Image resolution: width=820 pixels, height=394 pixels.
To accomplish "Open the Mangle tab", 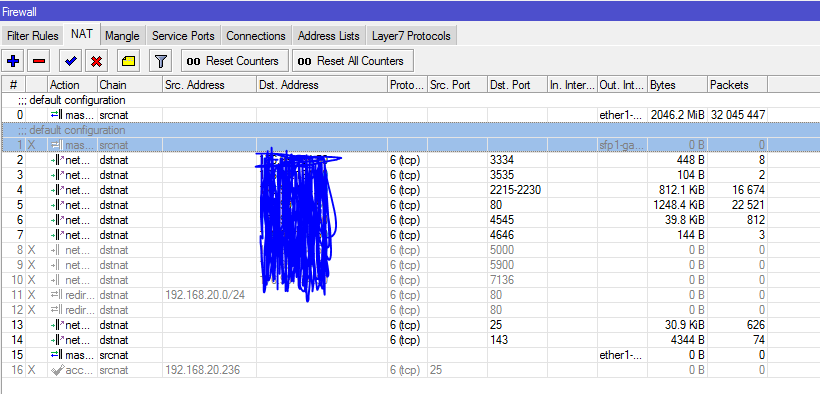I will (122, 36).
